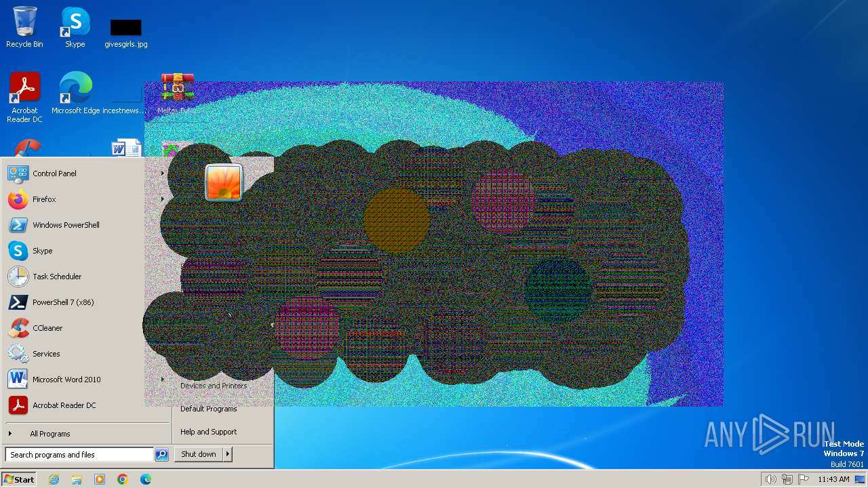
Task: Click the 11:43 AM system clock
Action: click(x=833, y=479)
